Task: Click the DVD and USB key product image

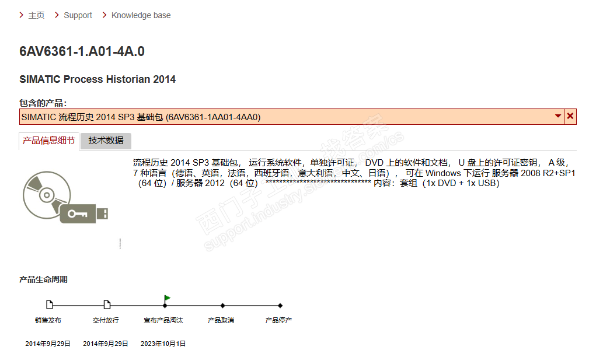Action: [x=65, y=197]
